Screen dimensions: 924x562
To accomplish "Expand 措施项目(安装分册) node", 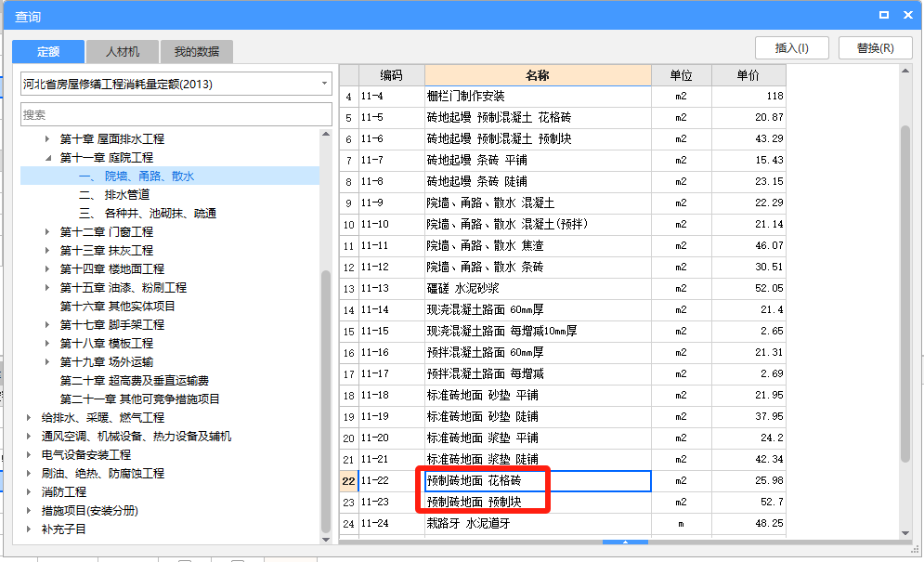I will [29, 511].
